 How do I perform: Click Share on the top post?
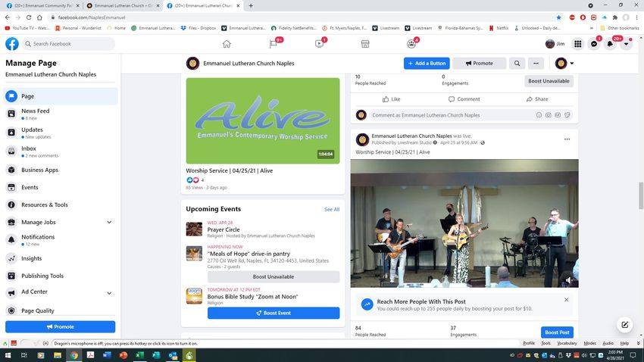click(537, 99)
